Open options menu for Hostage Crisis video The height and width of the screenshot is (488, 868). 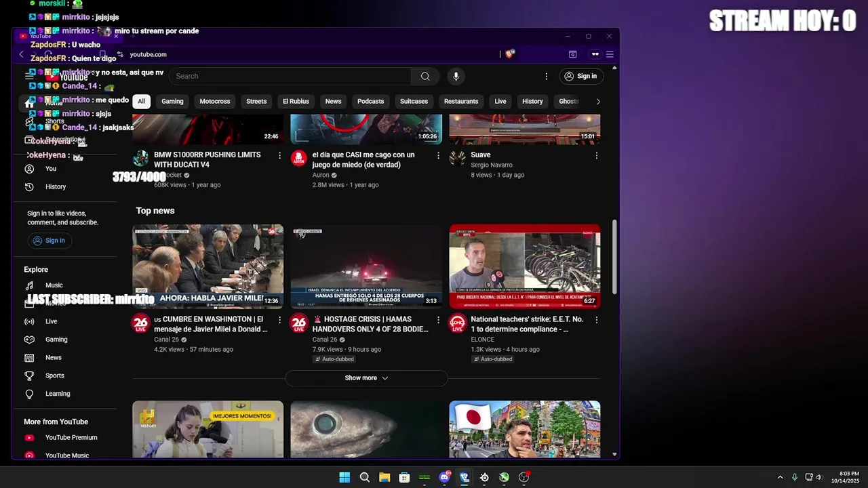438,320
